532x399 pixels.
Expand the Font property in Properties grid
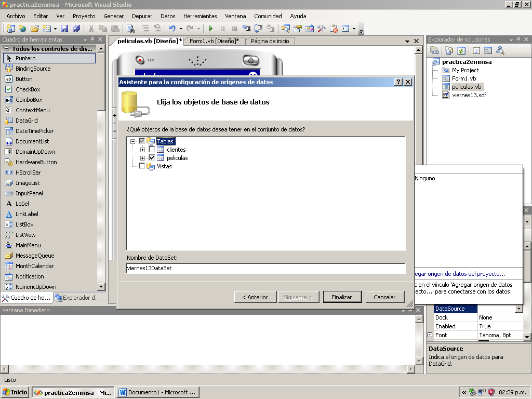pos(430,335)
